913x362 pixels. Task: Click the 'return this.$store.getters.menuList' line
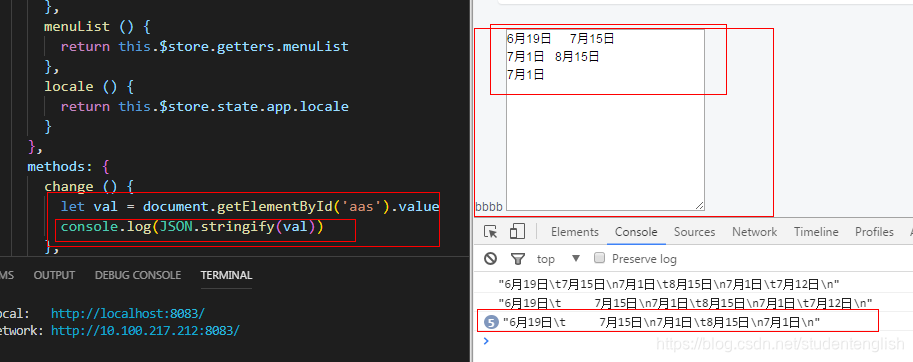[204, 46]
